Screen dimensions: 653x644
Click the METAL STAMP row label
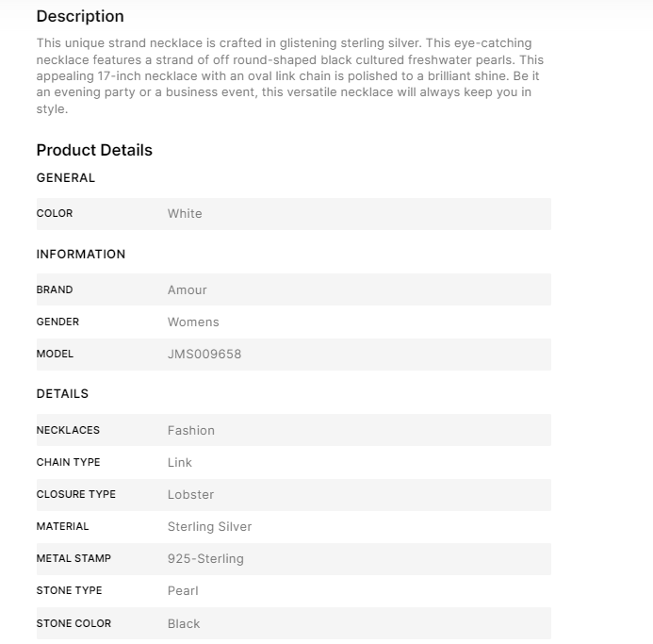click(x=73, y=558)
